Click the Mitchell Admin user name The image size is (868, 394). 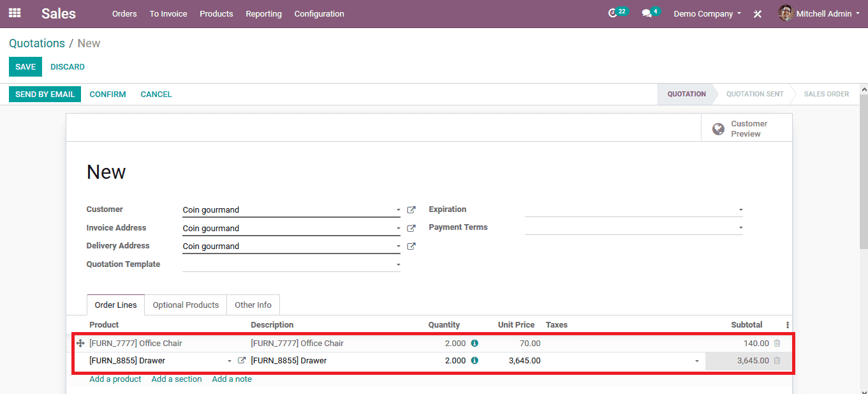tap(823, 13)
